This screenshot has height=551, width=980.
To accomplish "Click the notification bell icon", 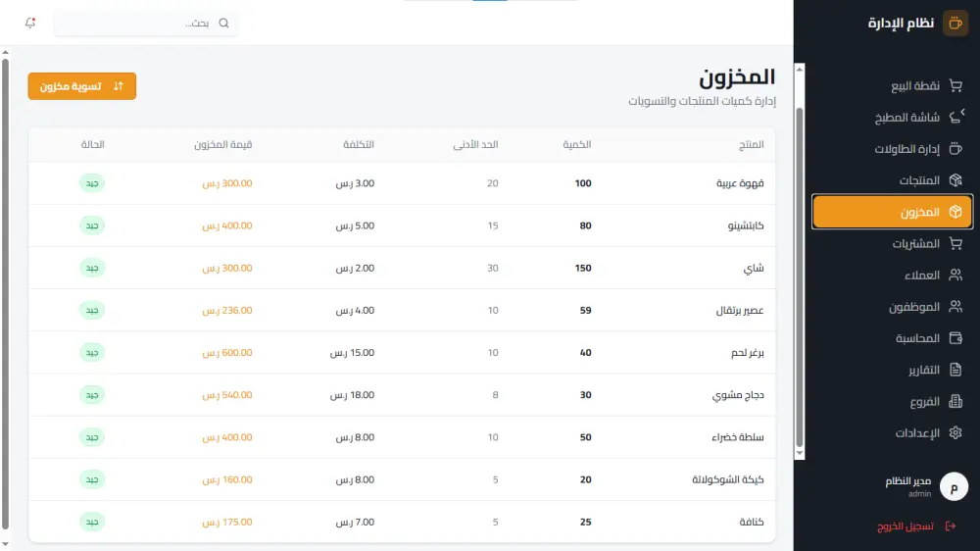I will (30, 24).
